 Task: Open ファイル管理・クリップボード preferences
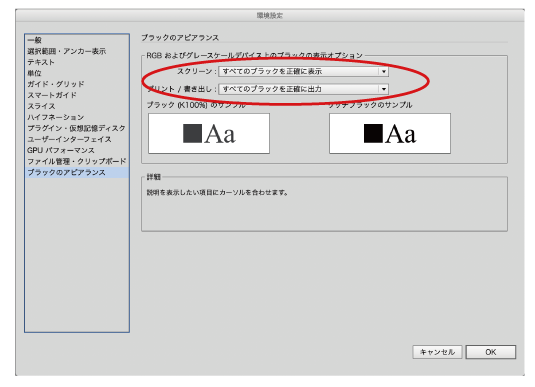[77, 161]
